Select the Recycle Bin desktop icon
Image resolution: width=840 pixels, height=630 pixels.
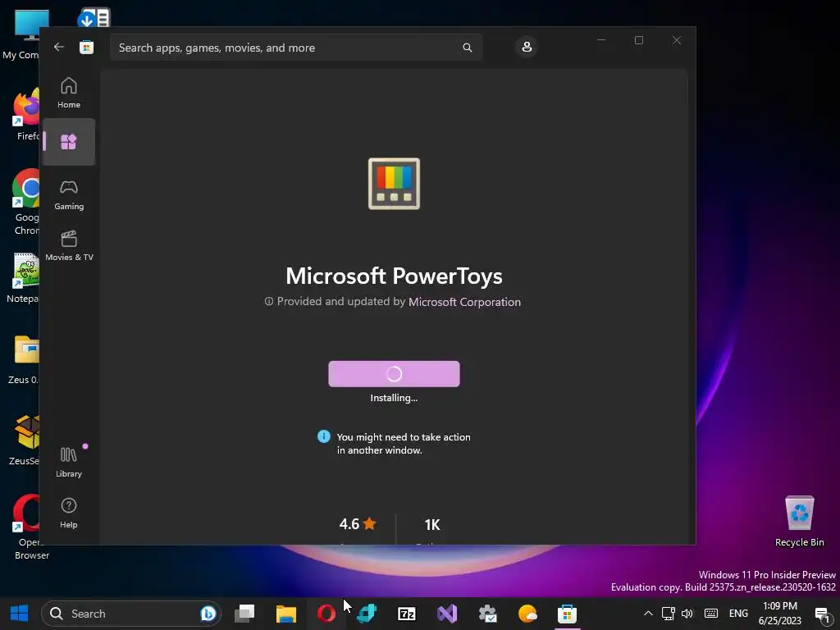[x=799, y=521]
